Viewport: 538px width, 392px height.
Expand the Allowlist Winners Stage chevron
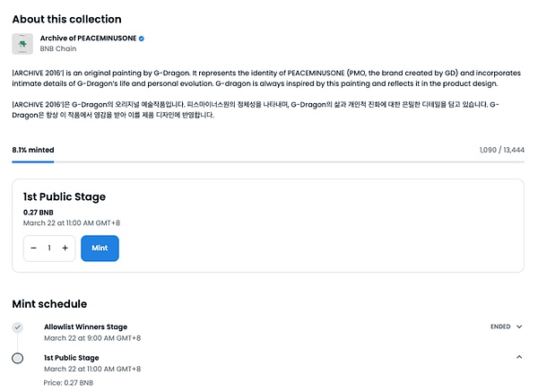(519, 327)
